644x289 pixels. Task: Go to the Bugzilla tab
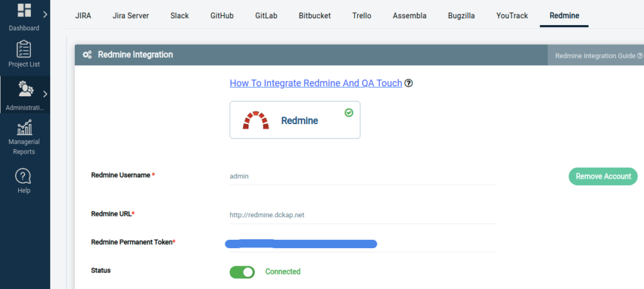pos(462,15)
